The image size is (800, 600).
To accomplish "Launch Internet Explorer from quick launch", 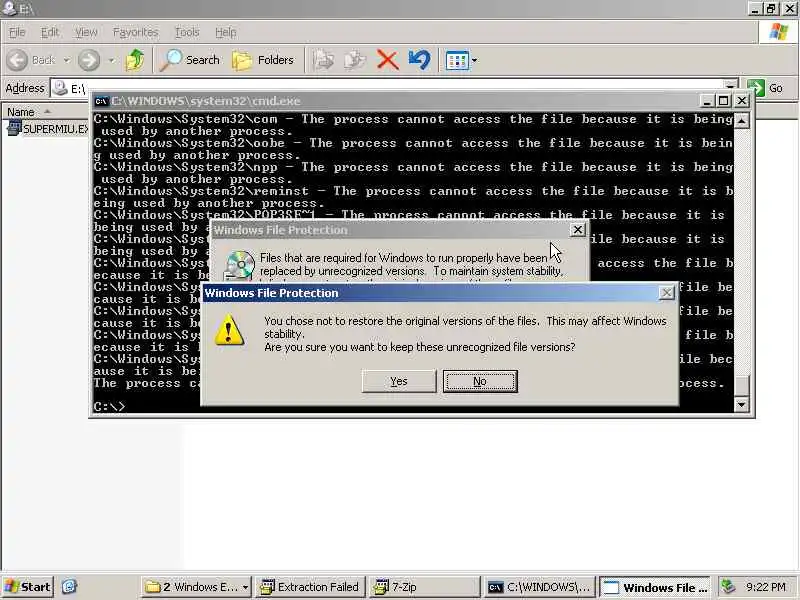I will coord(69,587).
